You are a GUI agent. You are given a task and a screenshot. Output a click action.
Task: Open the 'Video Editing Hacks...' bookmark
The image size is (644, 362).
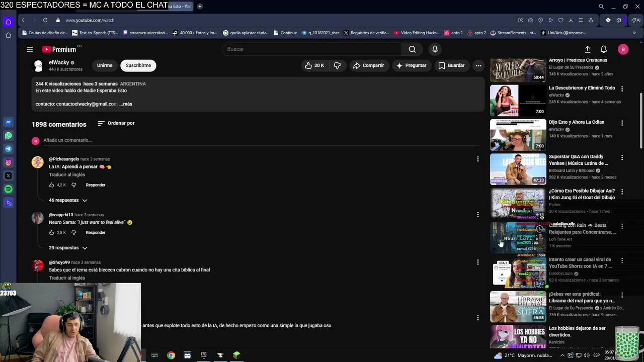pyautogui.click(x=417, y=33)
